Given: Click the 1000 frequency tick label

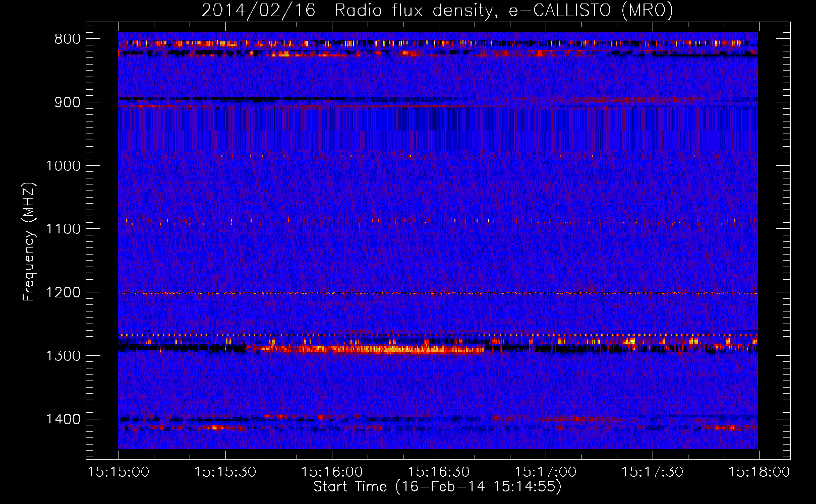Looking at the screenshot, I should 63,166.
